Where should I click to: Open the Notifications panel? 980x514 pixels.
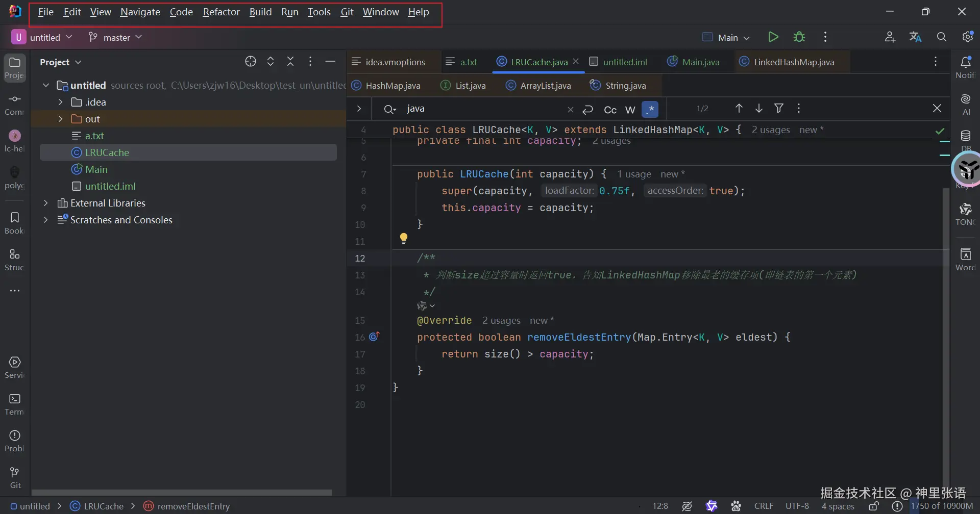(965, 67)
